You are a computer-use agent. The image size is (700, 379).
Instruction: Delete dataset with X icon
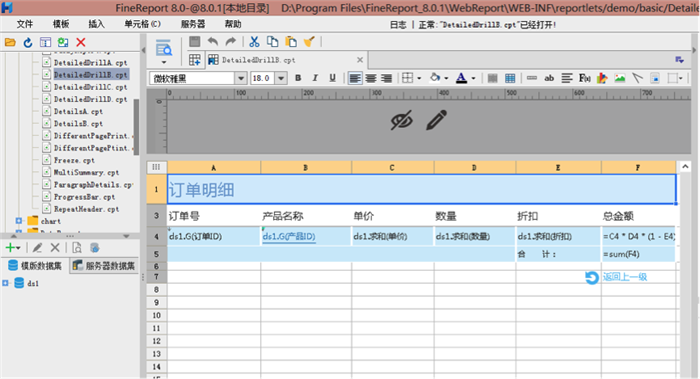pos(55,247)
